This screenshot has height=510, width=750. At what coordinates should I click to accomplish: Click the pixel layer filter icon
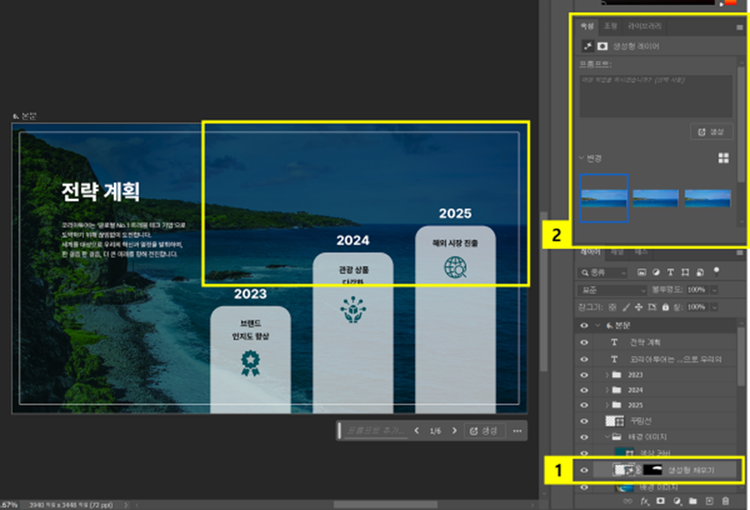coord(641,272)
